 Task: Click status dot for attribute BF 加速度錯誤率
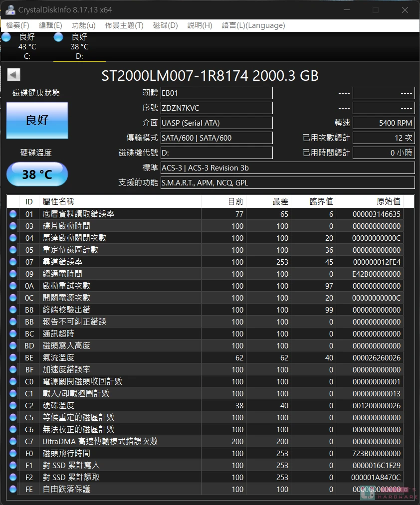13,369
